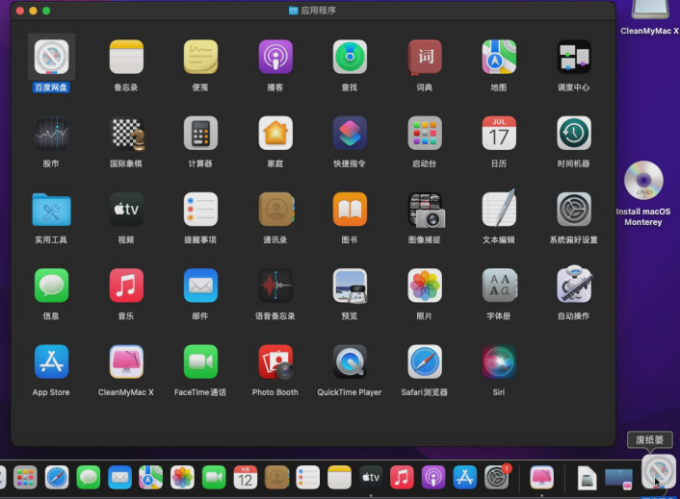Click Launchpad in the Dock
Image resolution: width=680 pixels, height=499 pixels.
25,477
